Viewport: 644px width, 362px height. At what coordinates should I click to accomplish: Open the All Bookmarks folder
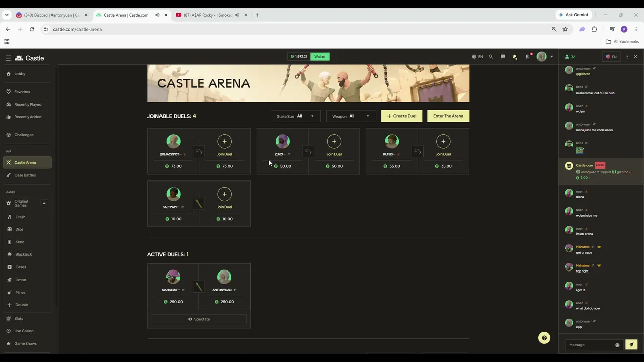622,42
